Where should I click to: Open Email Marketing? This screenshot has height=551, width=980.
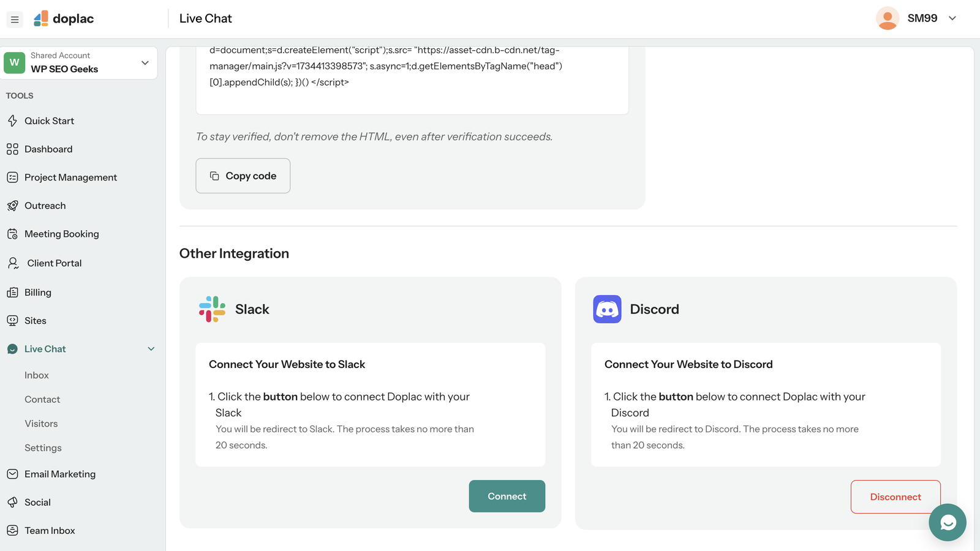60,474
